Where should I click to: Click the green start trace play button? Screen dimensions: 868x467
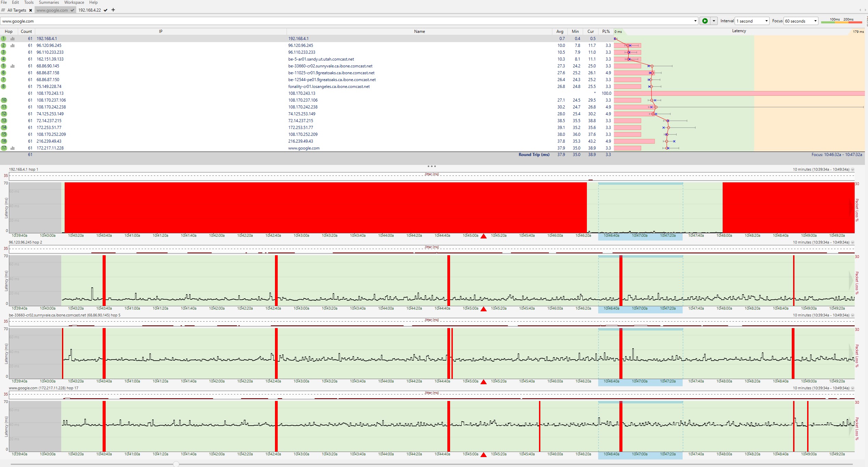705,21
